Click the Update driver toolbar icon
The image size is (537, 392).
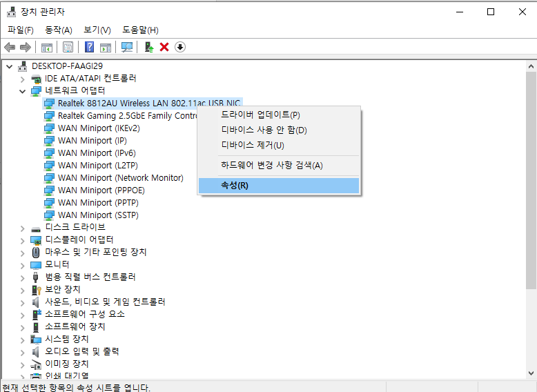pos(148,47)
